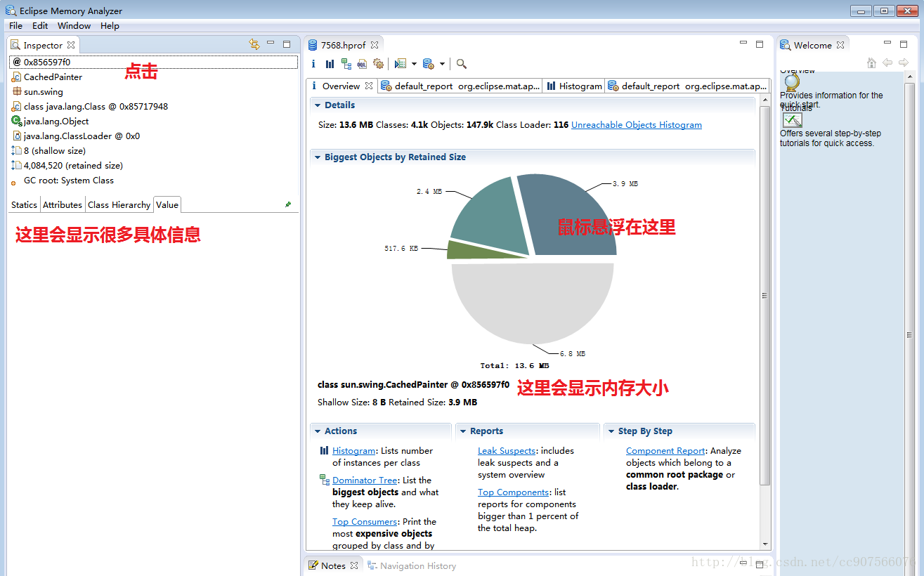Close the Welcome view tab
This screenshot has height=576, width=924.
pyautogui.click(x=840, y=45)
